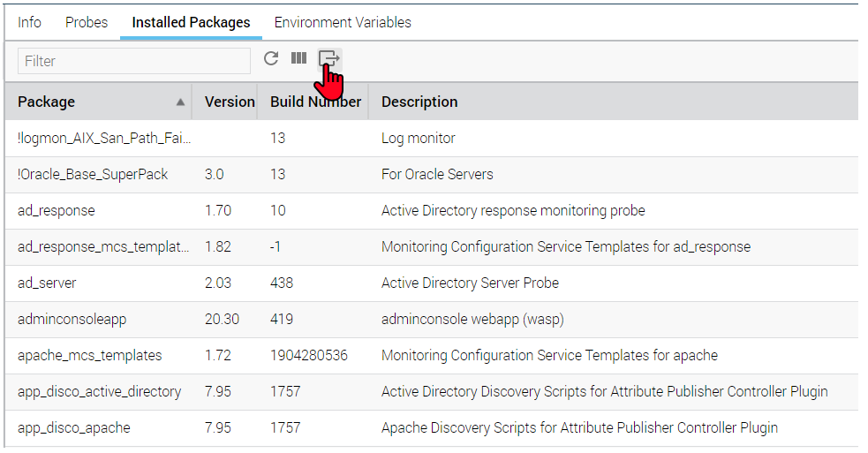Select the app_disco_apache package row
The image size is (868, 453).
(74, 428)
